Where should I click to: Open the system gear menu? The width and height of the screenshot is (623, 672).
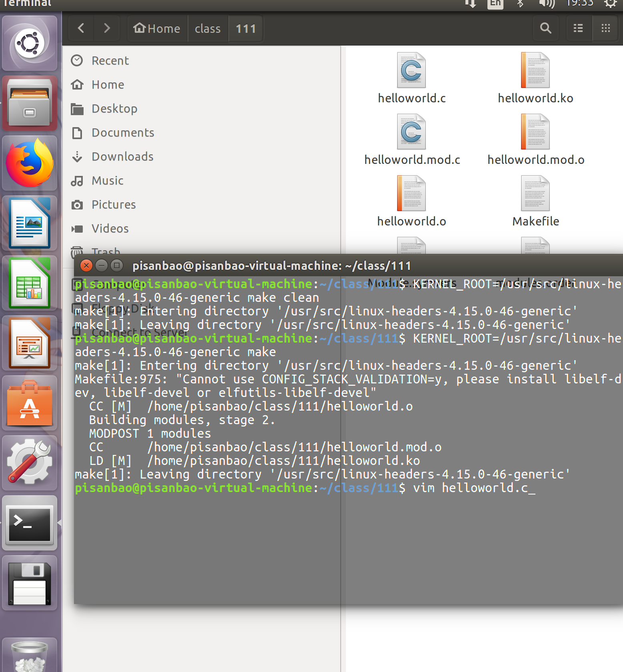tap(610, 4)
